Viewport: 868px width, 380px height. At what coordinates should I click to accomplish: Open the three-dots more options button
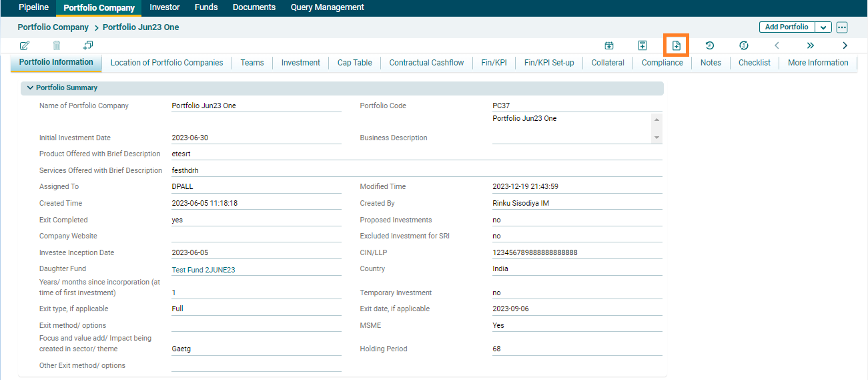tap(842, 27)
